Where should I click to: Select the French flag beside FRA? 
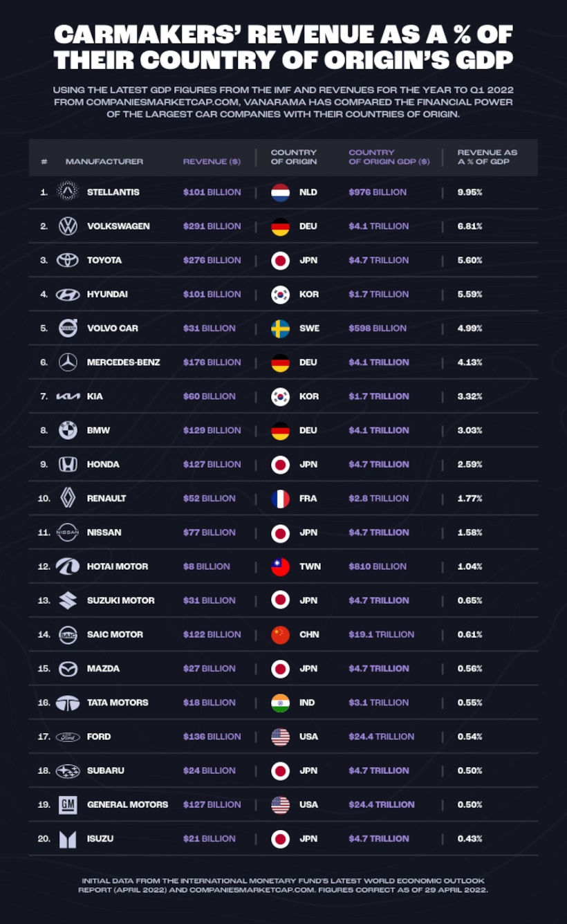(x=280, y=498)
